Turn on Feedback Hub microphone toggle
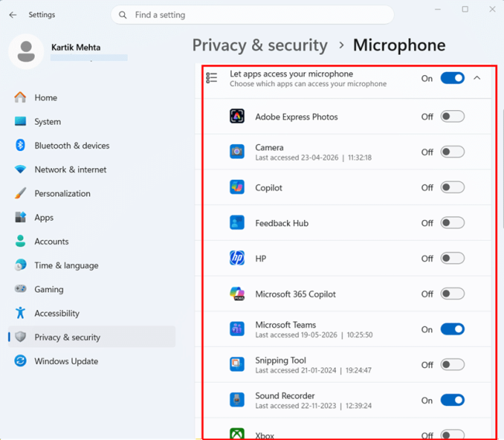The width and height of the screenshot is (504, 440). pyautogui.click(x=452, y=222)
